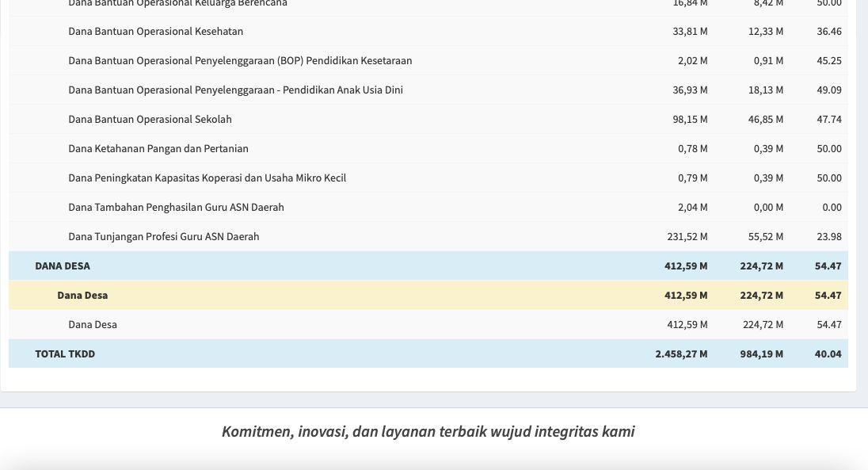The height and width of the screenshot is (470, 868).
Task: Click the Pendidikan Anak Usia Dini row
Action: 235,90
